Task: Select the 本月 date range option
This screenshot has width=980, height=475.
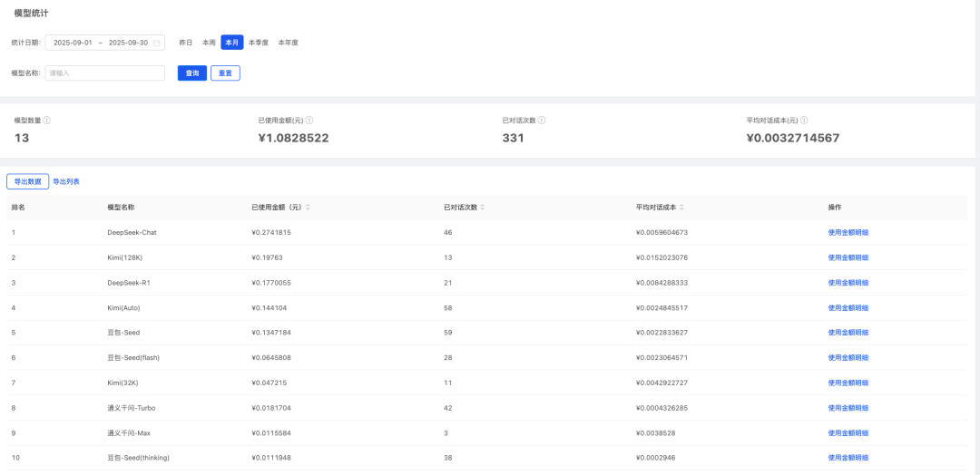Action: point(232,43)
